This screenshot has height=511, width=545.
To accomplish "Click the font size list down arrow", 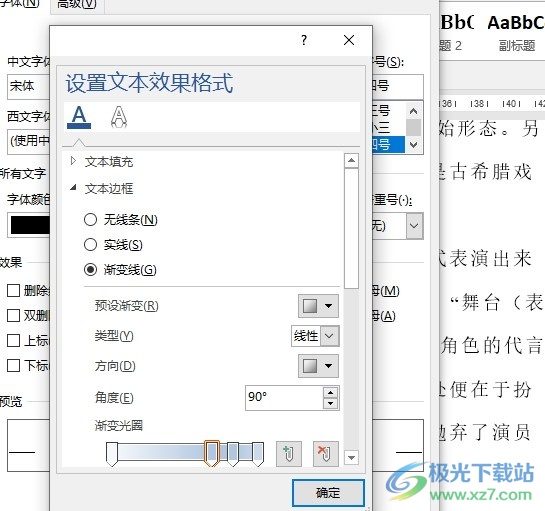I will (x=413, y=144).
